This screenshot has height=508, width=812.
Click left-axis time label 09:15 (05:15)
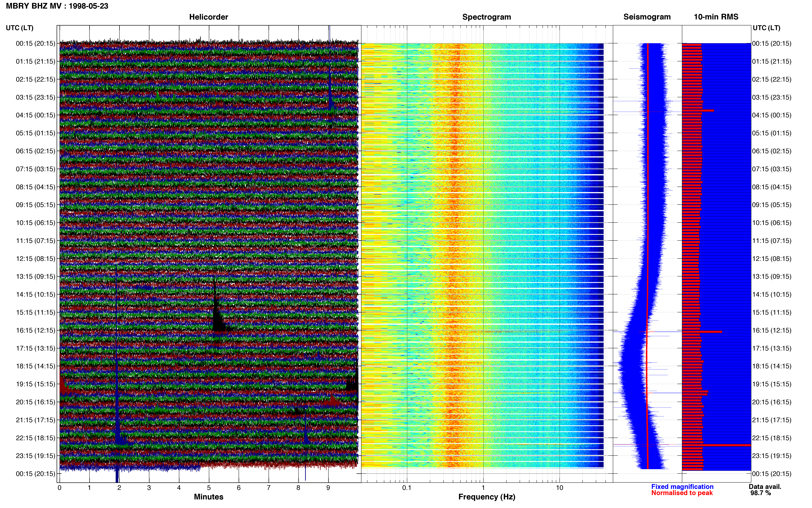(36, 205)
